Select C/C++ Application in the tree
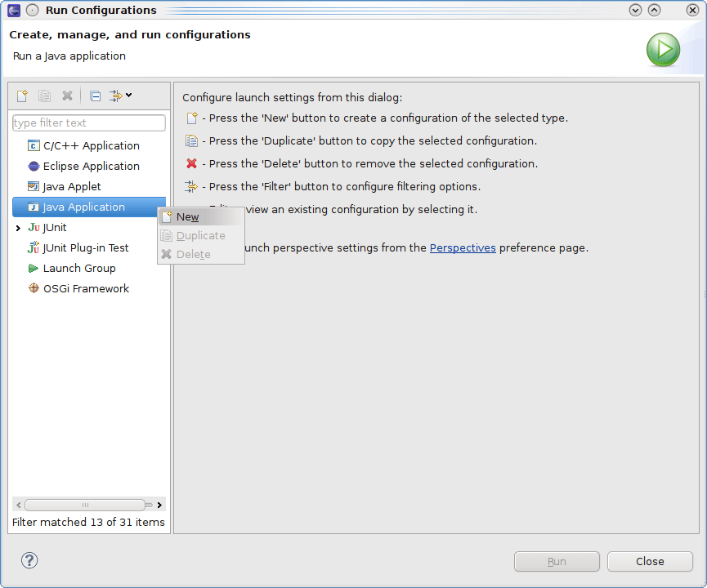 click(91, 145)
